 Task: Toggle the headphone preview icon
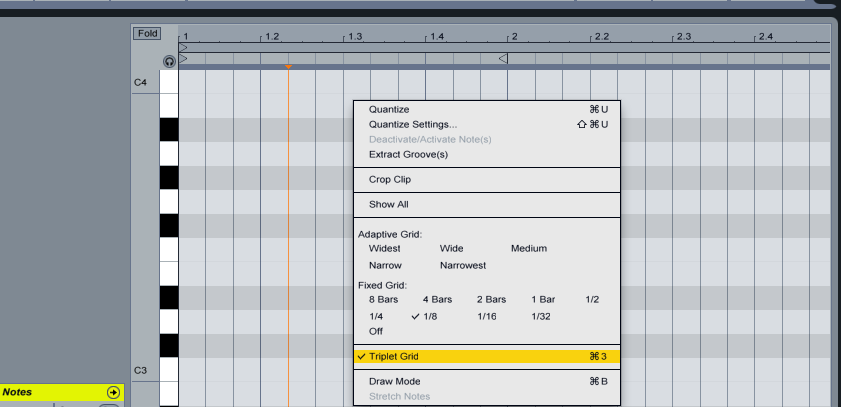[169, 61]
